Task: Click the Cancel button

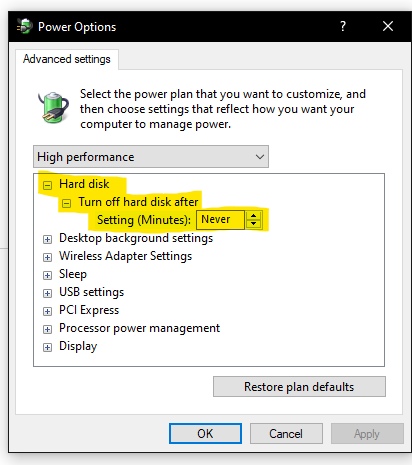Action: [x=286, y=434]
